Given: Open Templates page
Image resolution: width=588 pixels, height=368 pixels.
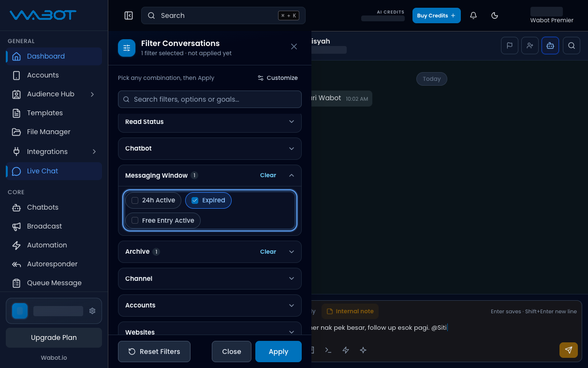Looking at the screenshot, I should [54, 113].
